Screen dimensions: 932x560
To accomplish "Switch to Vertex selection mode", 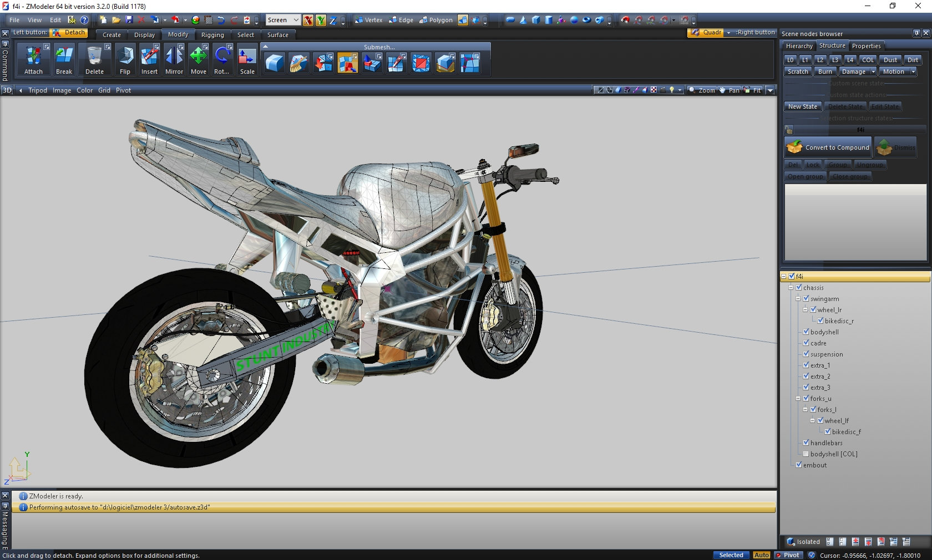I will coord(368,20).
